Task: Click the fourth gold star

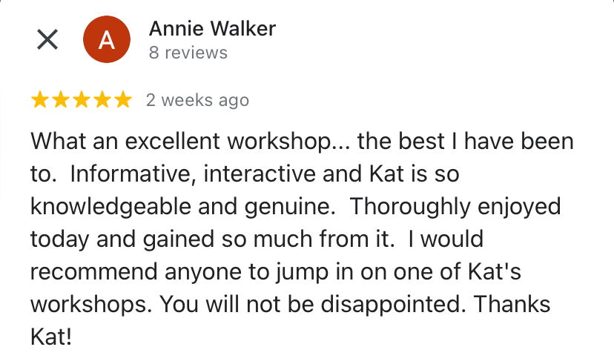Action: tap(102, 100)
